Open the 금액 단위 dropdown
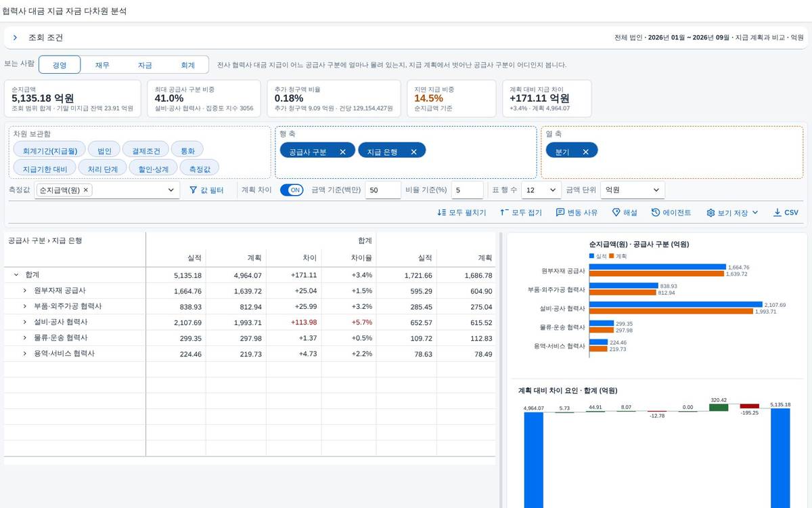 633,190
